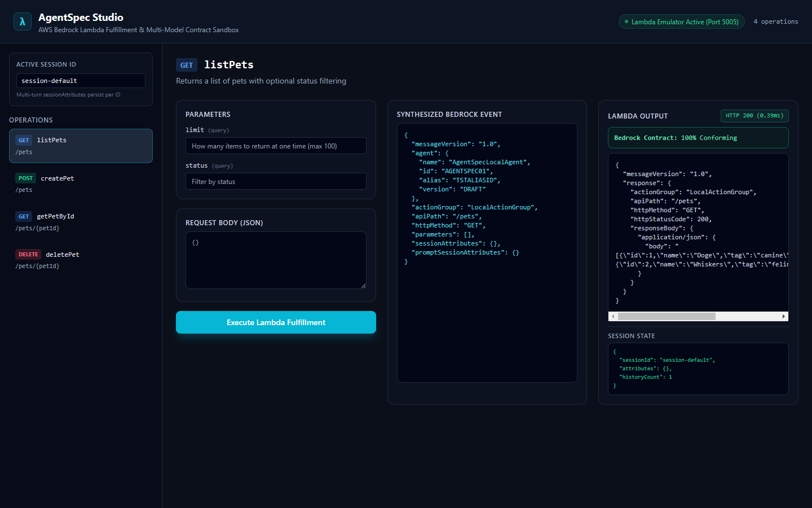
Task: Click the Synthesized Bedrock Event heading
Action: point(449,115)
